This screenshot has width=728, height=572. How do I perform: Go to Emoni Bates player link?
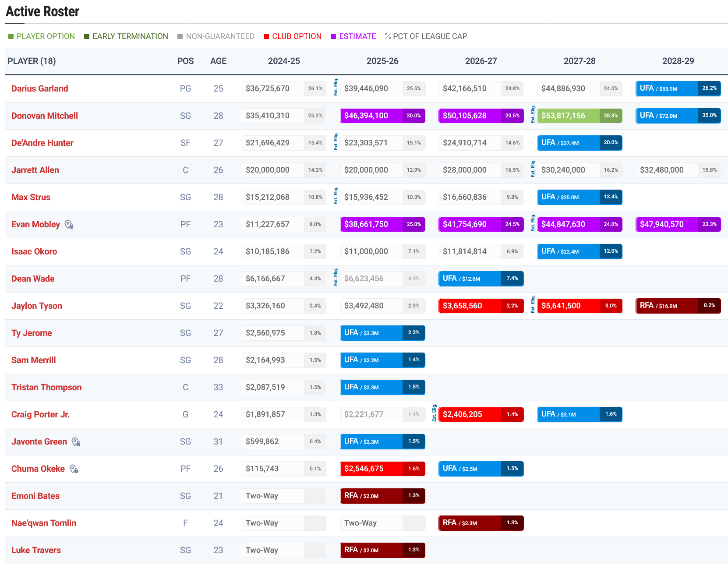35,496
